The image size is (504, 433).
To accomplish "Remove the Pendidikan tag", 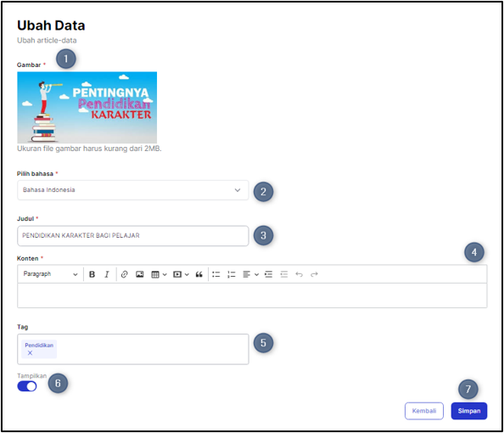I will tap(30, 353).
